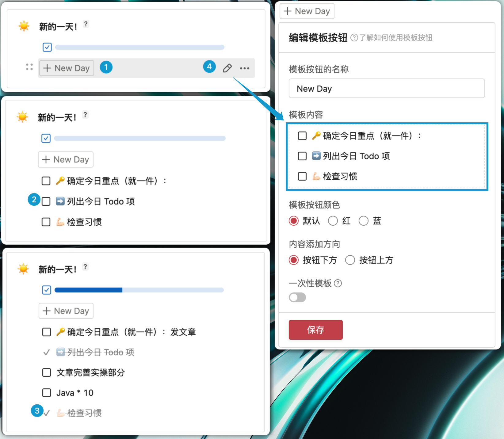Click the sun icon in the bottom card

(x=23, y=269)
